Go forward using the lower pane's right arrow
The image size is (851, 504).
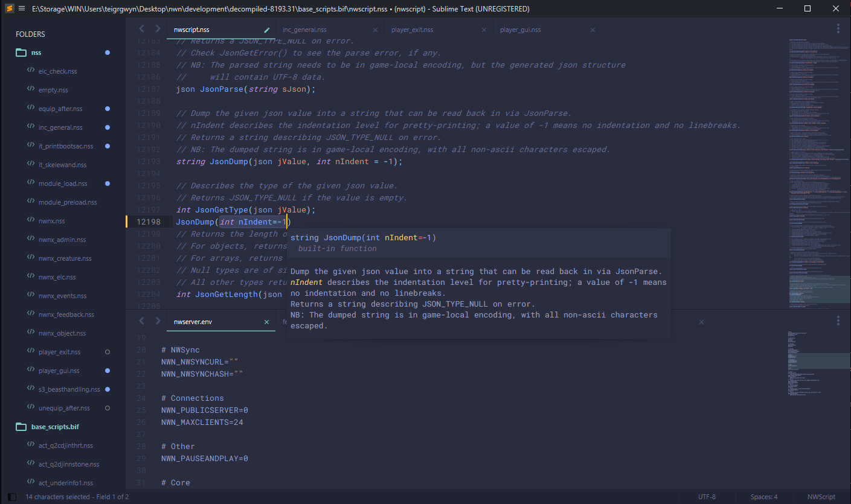pyautogui.click(x=158, y=321)
